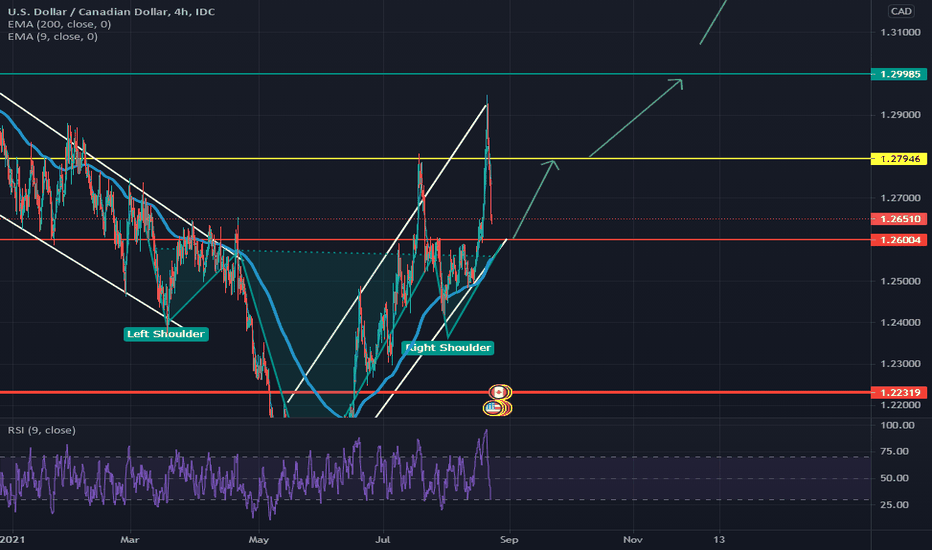Open the US flag economic event marker

click(493, 408)
